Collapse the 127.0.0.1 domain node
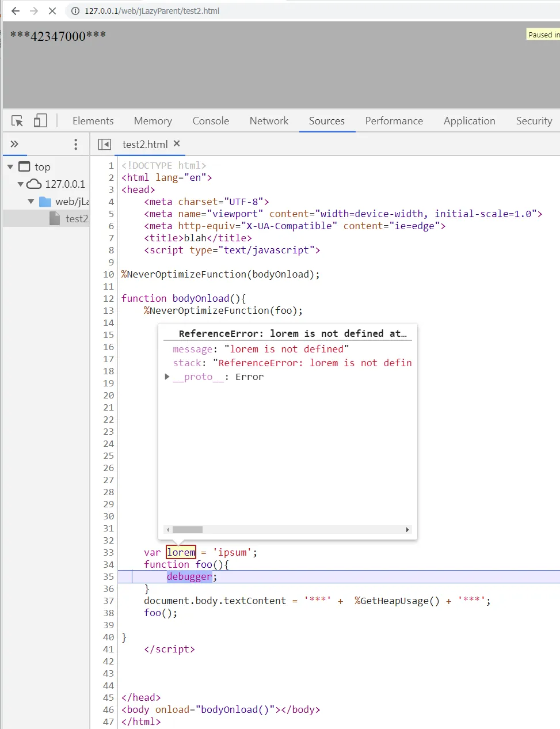Screen dimensions: 560x729 (21, 184)
